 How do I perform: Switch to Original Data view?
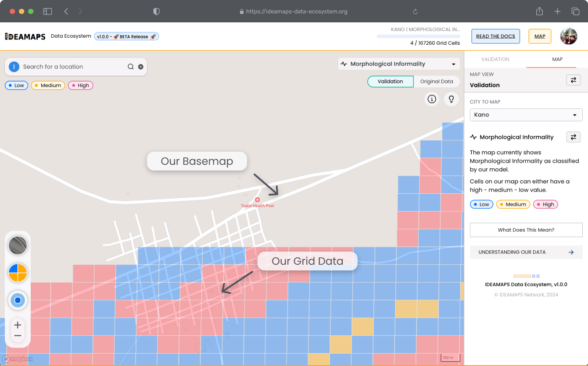437,82
